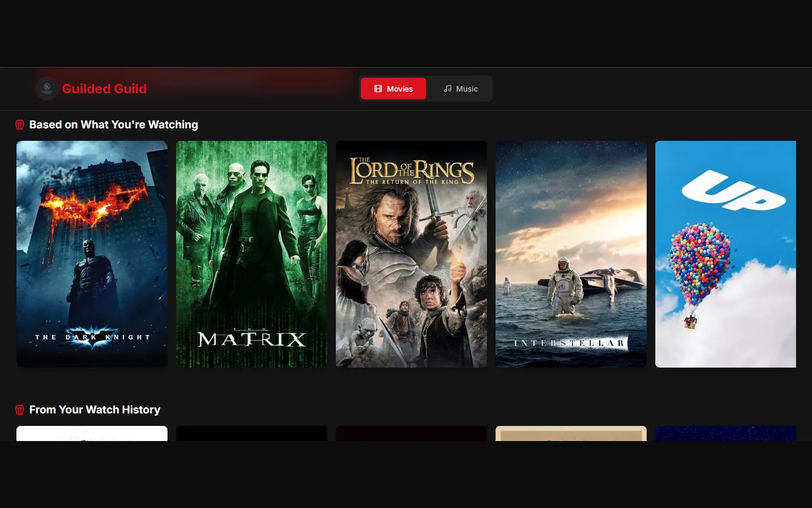
Task: Open the Interstellar movie poster
Action: [571, 254]
